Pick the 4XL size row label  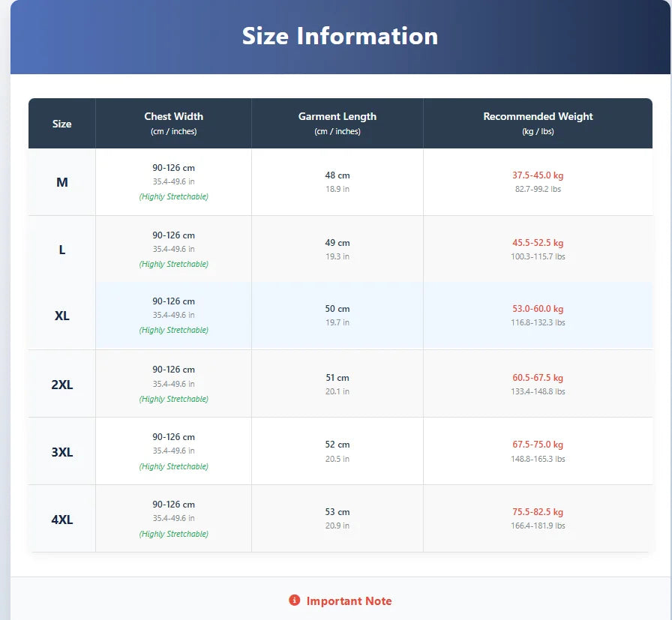pos(62,520)
